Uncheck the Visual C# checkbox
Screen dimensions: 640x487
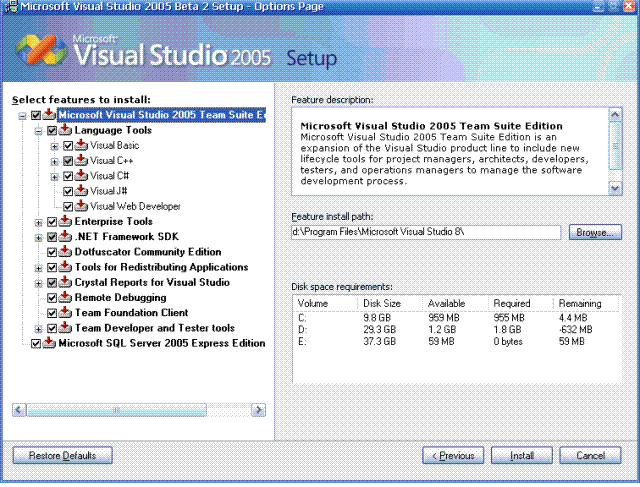68,176
